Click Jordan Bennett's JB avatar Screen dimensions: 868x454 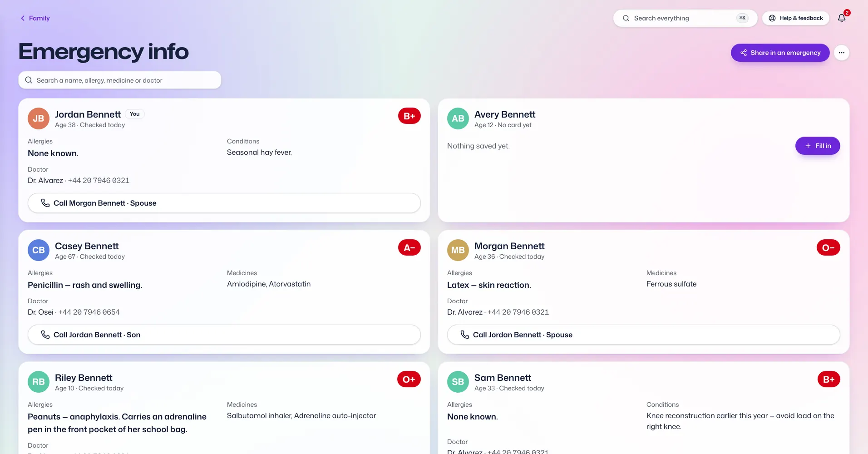[x=39, y=118]
